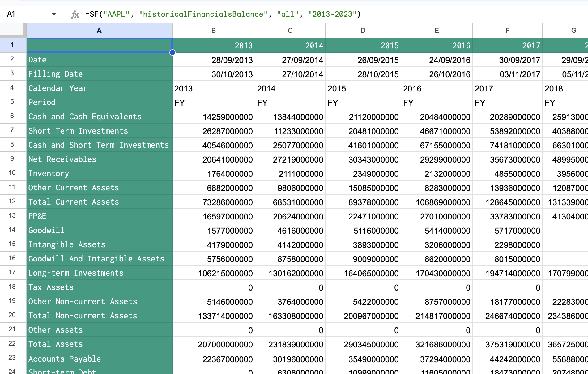The image size is (588, 374).
Task: Click inside the formula bar
Action: pyautogui.click(x=216, y=14)
